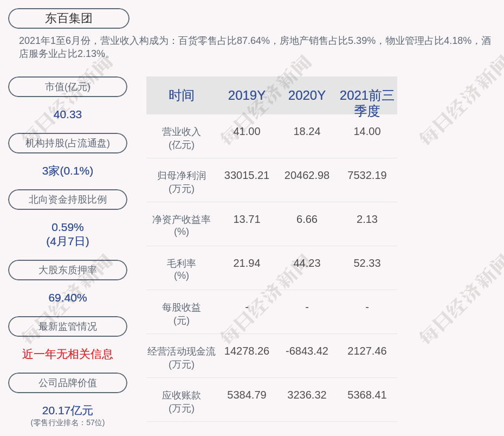The width and height of the screenshot is (504, 436).
Task: Click ROE cell 6.66
Action: [307, 219]
